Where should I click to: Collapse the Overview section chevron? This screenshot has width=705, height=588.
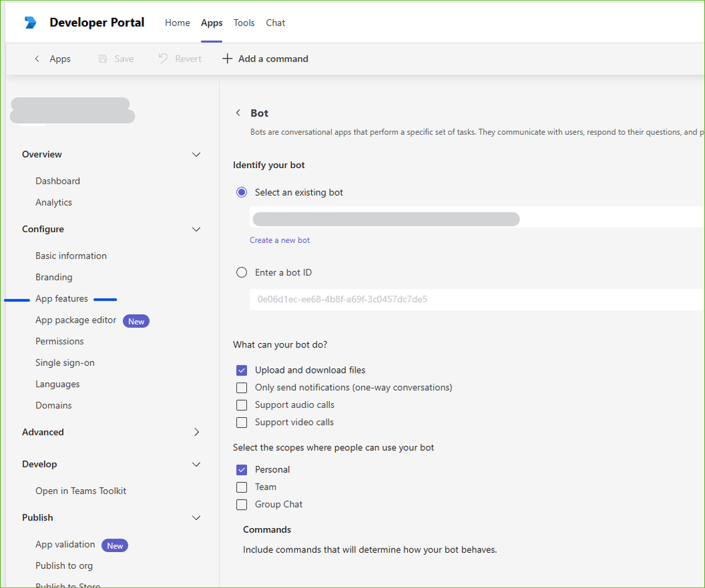click(196, 155)
